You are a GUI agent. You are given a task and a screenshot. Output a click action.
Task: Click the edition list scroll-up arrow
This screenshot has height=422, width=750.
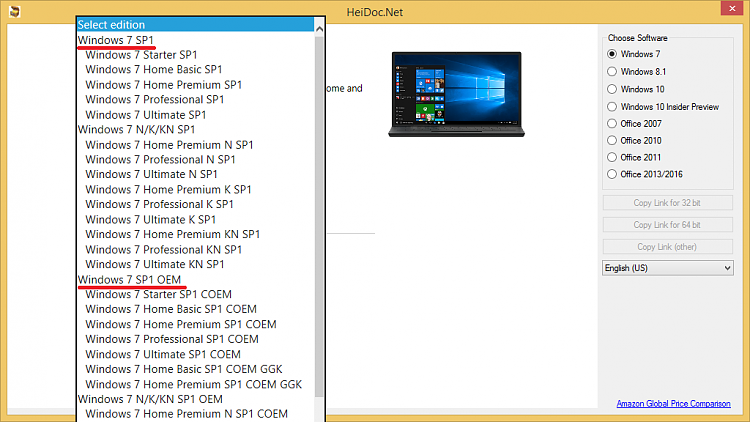coord(319,29)
